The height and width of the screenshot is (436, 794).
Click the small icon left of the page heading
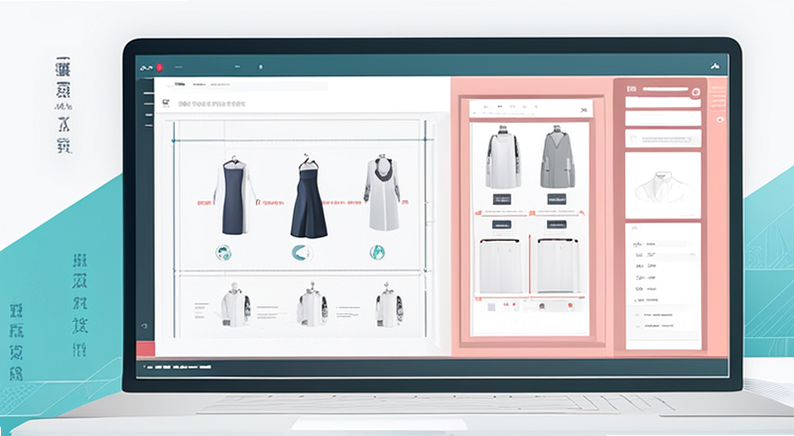tap(166, 103)
